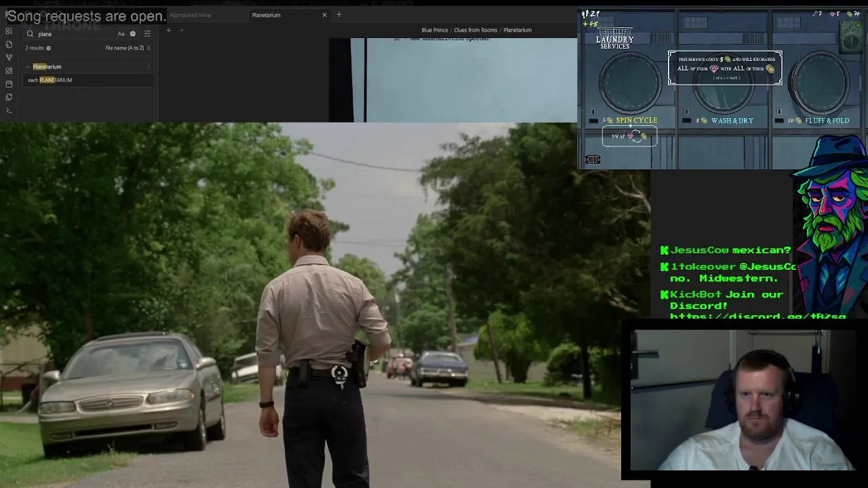Open canvas icon in left ribbon

click(x=9, y=70)
